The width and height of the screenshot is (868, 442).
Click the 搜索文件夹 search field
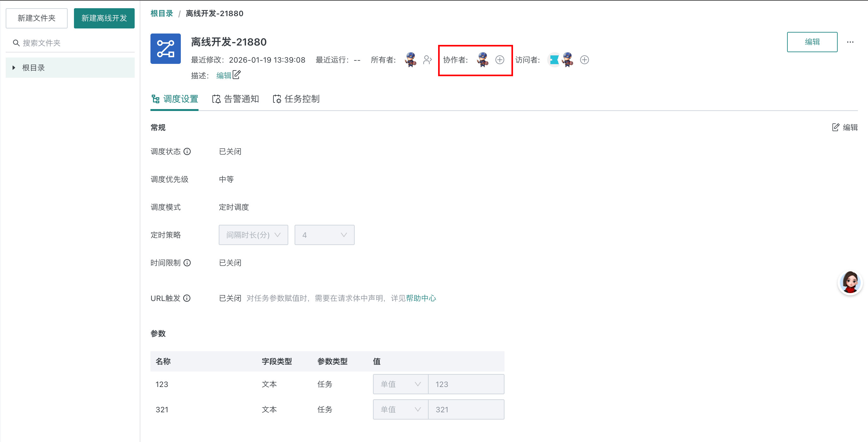point(74,43)
